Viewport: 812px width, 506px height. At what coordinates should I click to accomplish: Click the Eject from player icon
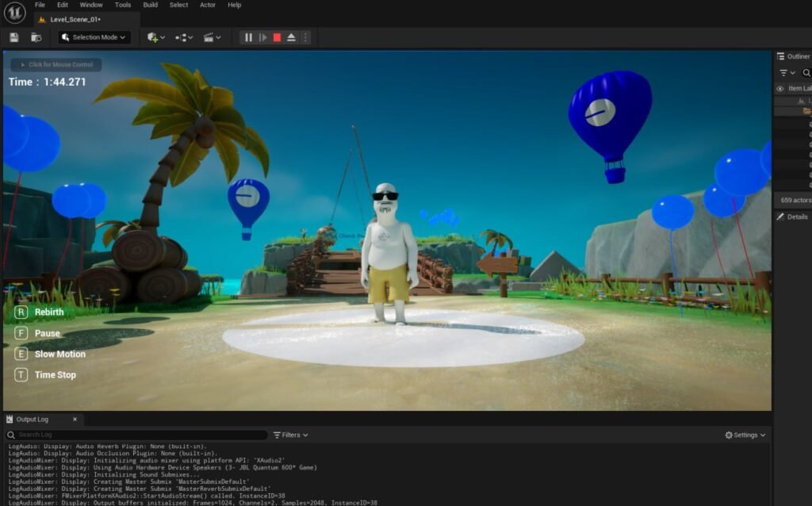pos(291,37)
